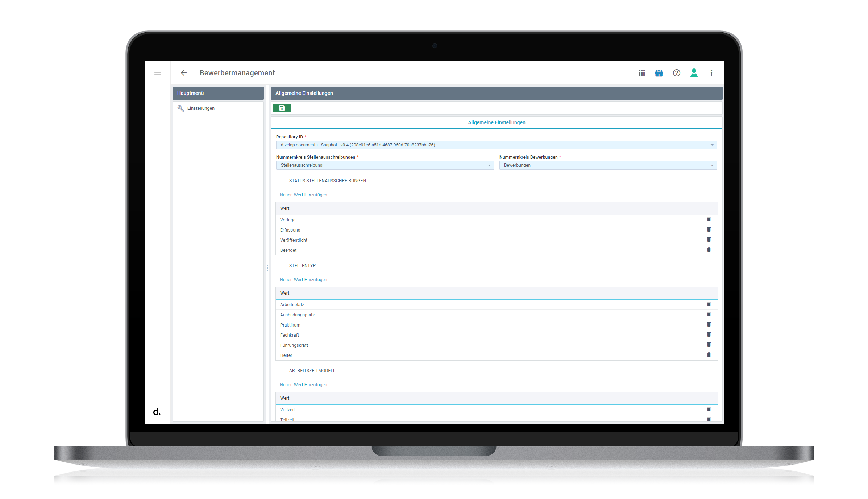The image size is (868, 499).
Task: Add new value under Arbeitszeitmodell
Action: [303, 385]
